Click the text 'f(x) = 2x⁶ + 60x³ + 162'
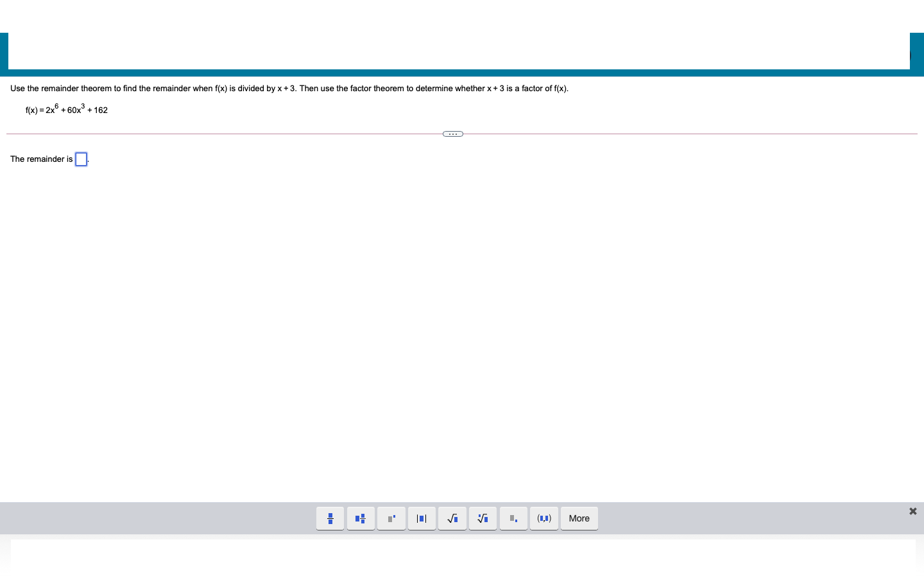924x578 pixels. coord(67,109)
